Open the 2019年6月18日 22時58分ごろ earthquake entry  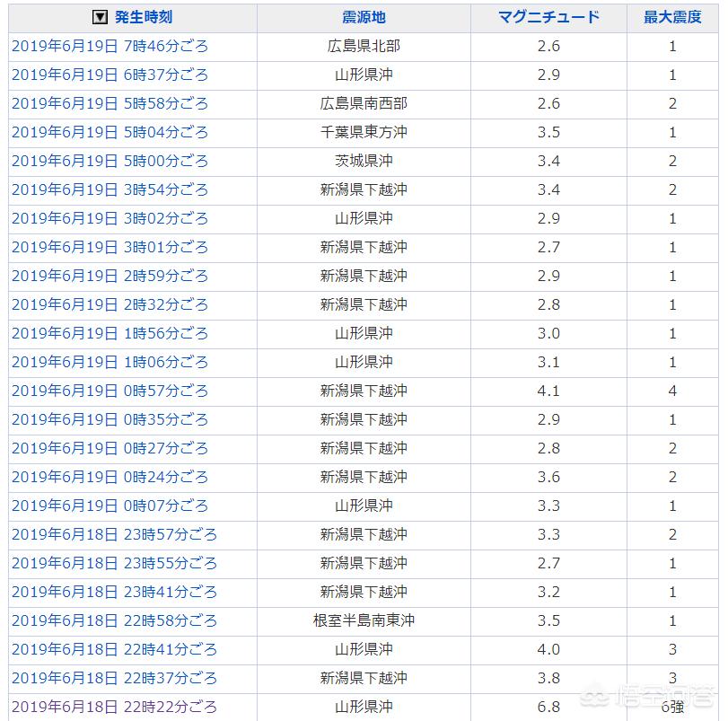pyautogui.click(x=115, y=621)
